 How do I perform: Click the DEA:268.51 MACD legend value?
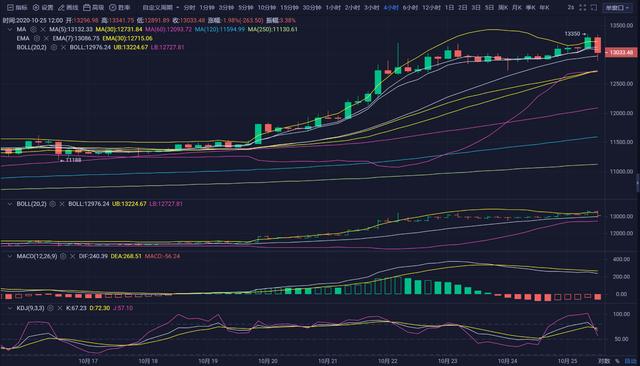coord(126,256)
